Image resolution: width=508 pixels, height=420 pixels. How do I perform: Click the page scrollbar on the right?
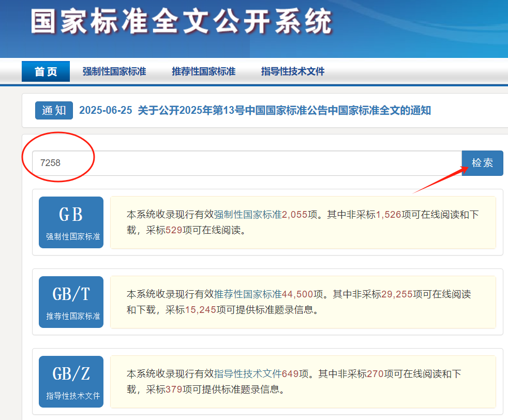pos(505,207)
